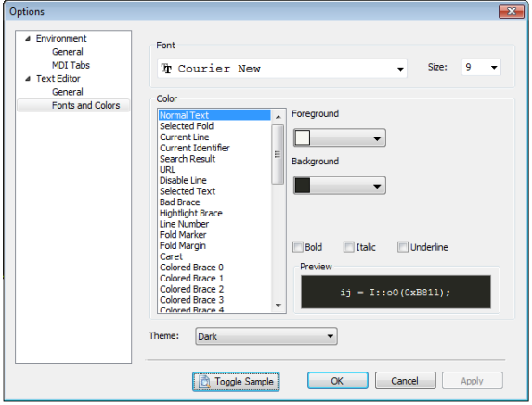
Task: Select 'Hightlight Brace' in the color list
Action: [214, 213]
